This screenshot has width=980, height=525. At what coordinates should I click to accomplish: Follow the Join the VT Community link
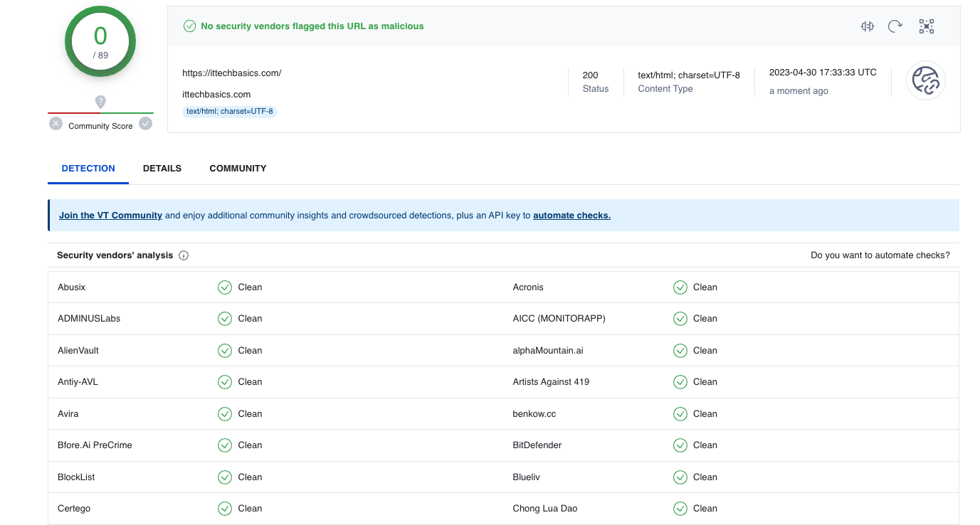click(x=110, y=216)
